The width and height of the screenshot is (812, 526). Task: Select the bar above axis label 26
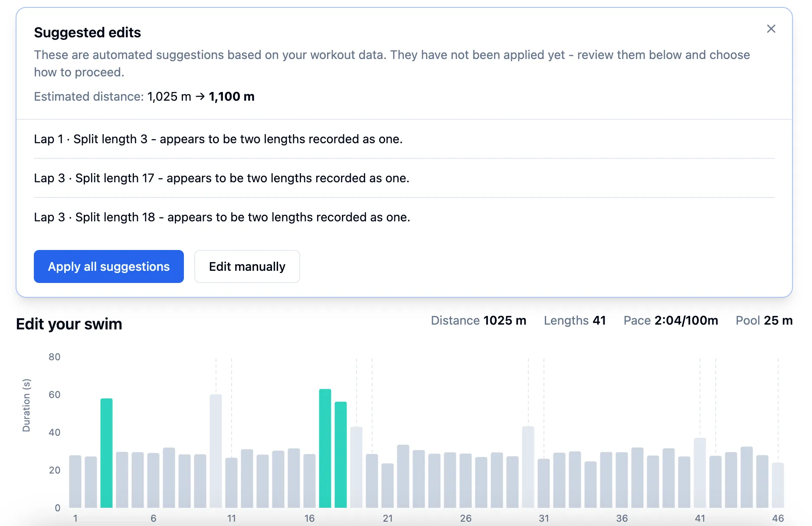(x=465, y=480)
